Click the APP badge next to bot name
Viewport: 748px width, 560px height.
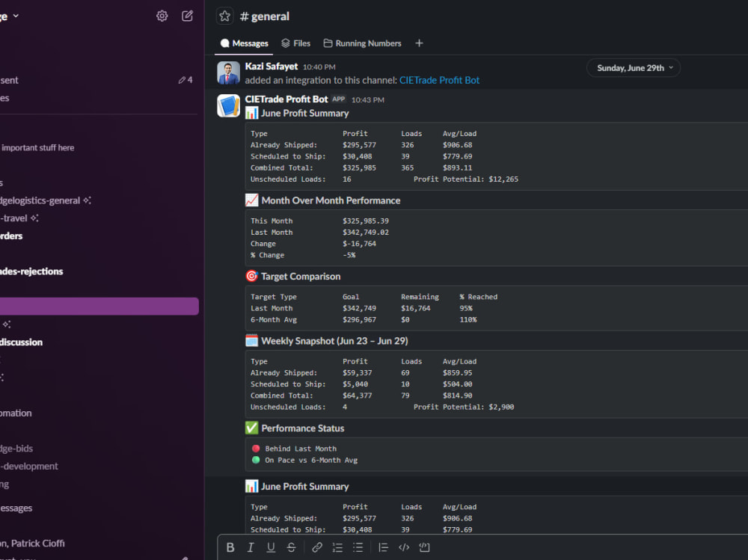339,99
